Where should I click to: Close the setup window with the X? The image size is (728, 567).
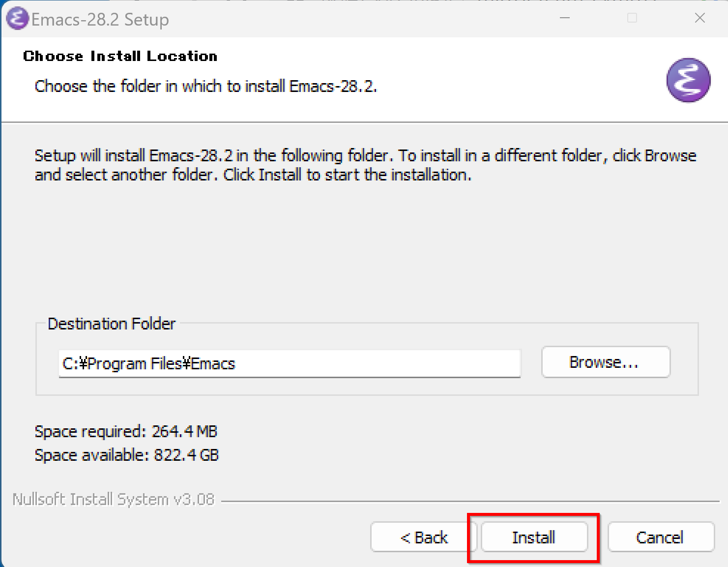click(700, 18)
